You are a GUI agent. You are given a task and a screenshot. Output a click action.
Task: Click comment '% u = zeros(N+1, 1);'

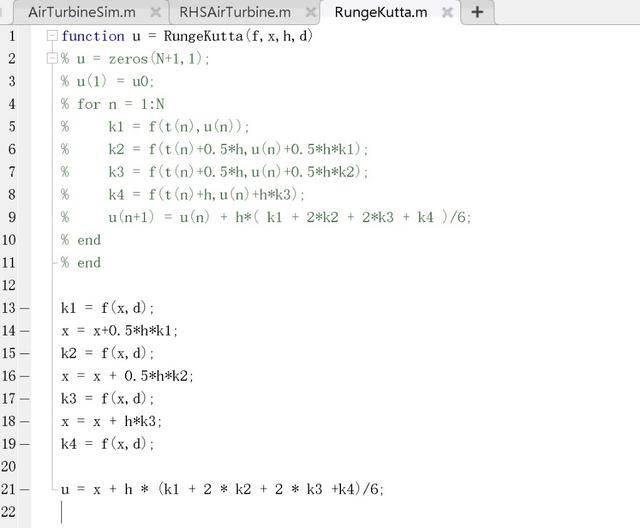point(135,59)
